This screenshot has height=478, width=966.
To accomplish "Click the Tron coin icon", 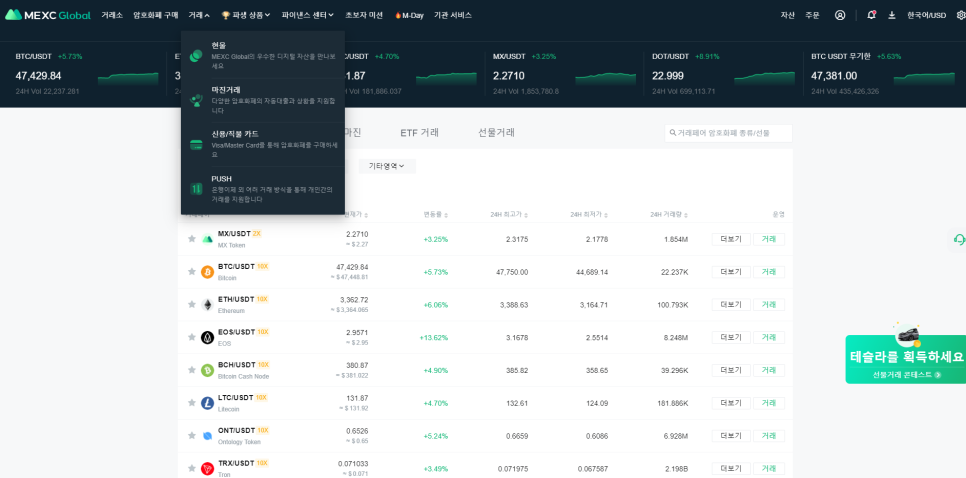I will [x=208, y=468].
